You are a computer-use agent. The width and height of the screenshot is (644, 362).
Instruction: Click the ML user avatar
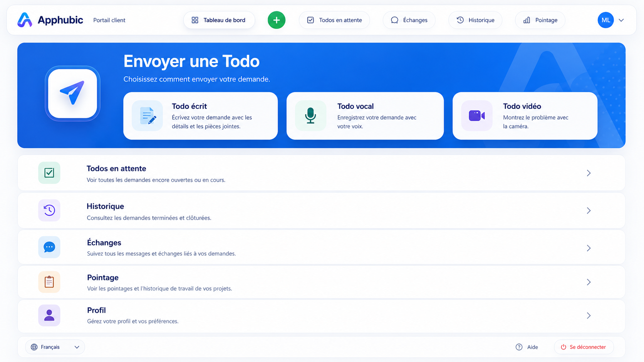point(605,20)
